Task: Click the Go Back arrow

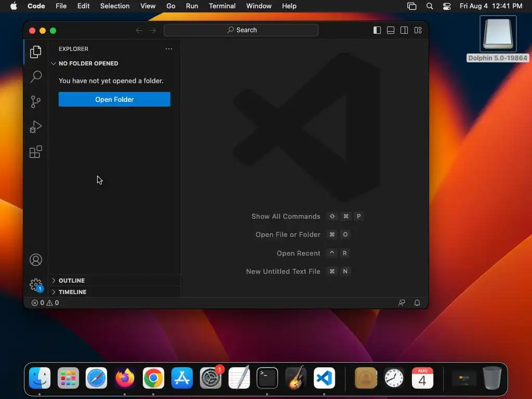Action: (139, 30)
